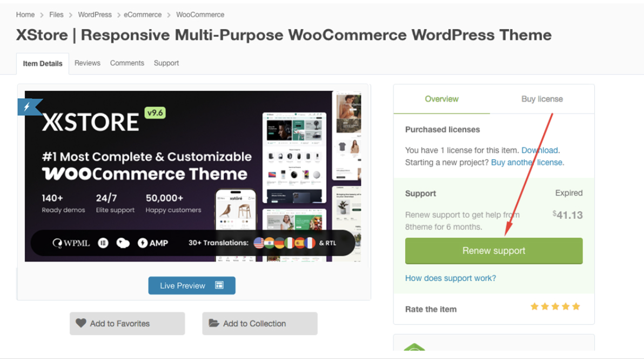Rate the item five stars
Viewport: 644px width, 362px height.
click(576, 306)
